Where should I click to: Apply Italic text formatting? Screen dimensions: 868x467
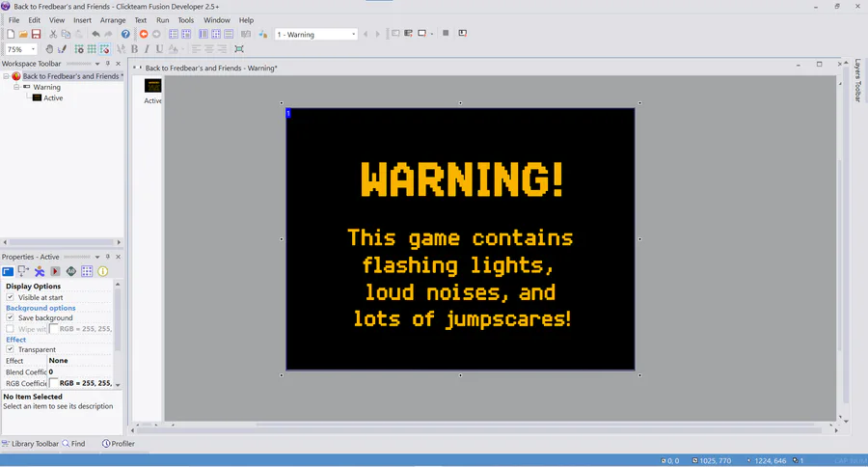point(147,49)
